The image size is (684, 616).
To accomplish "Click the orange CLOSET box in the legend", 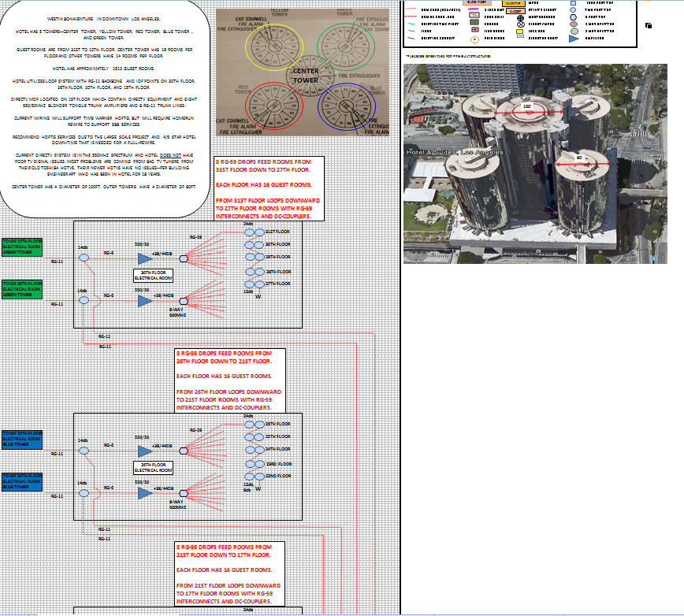I will tap(514, 11).
